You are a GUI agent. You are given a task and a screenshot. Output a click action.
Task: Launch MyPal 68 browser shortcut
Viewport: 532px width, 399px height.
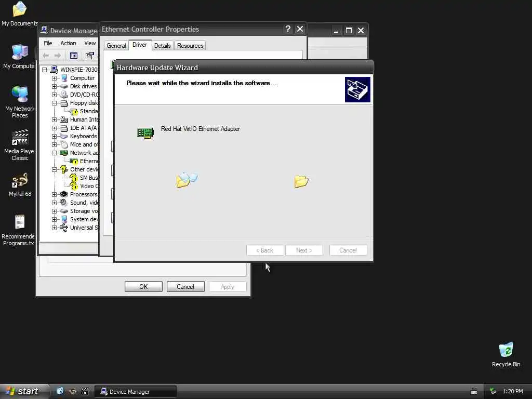point(20,185)
